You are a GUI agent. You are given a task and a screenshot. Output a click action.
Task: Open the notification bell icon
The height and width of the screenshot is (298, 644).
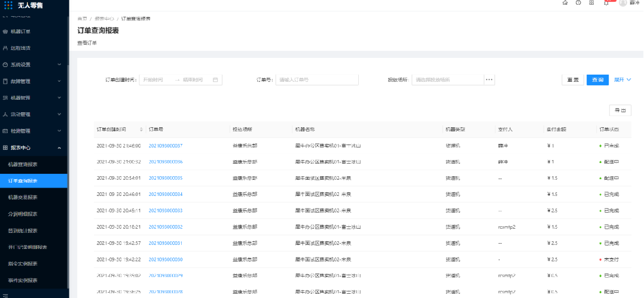pos(606,2)
